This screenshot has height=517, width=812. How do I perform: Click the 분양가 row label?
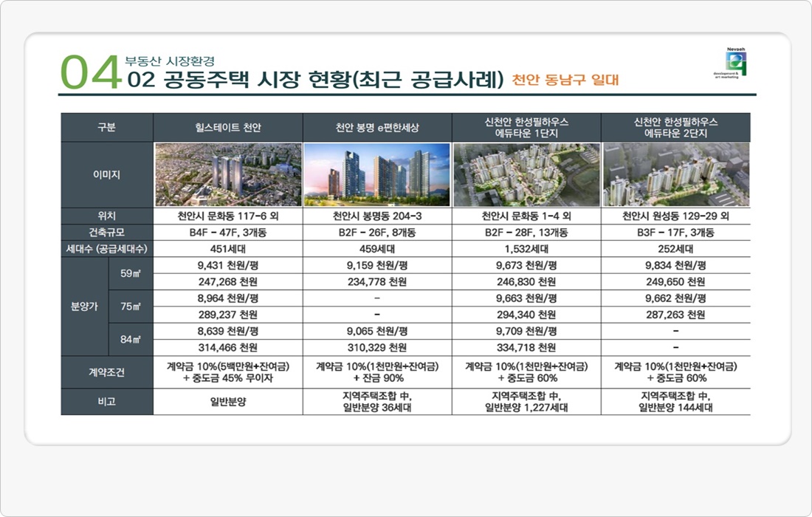point(84,307)
